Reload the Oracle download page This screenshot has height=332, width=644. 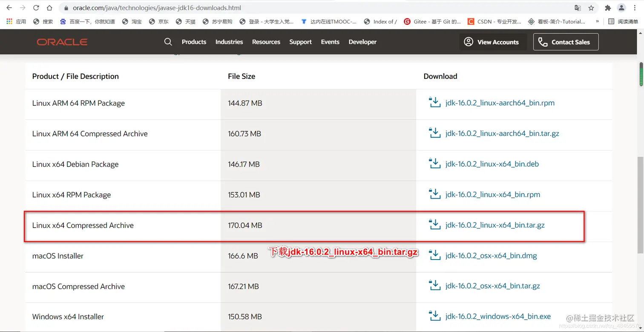click(36, 8)
